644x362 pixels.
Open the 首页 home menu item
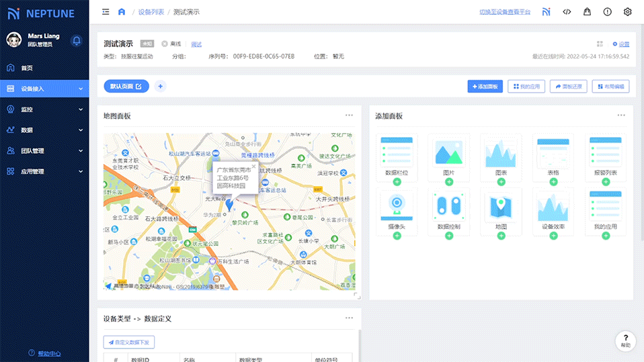tap(27, 68)
